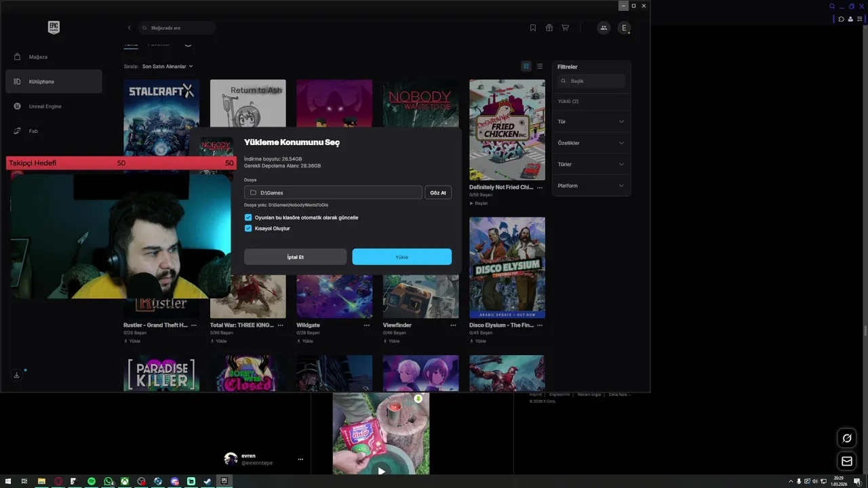The image size is (868, 488).
Task: Open Discord from the taskbar
Action: click(x=174, y=481)
